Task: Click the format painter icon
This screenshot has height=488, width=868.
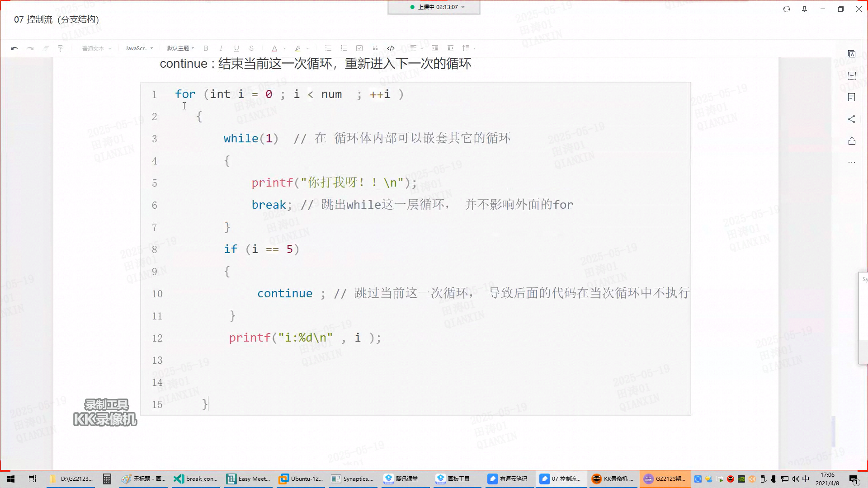Action: click(61, 48)
